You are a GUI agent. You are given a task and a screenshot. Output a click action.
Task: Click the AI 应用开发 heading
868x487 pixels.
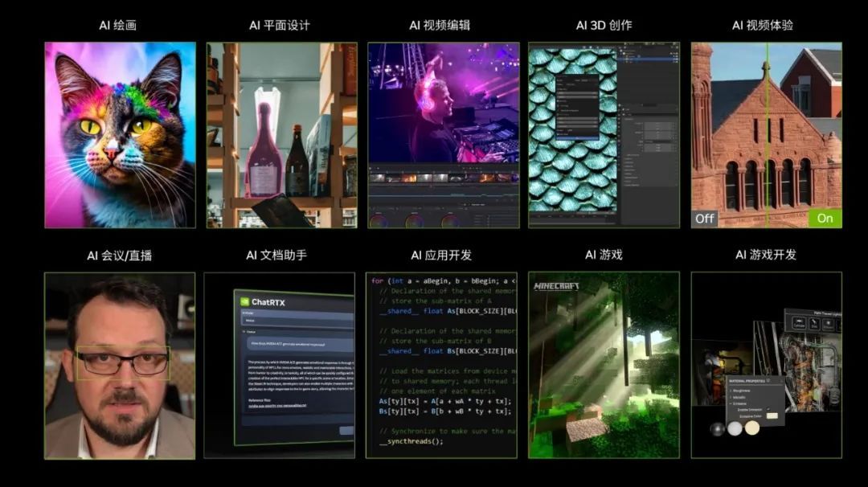pyautogui.click(x=441, y=255)
